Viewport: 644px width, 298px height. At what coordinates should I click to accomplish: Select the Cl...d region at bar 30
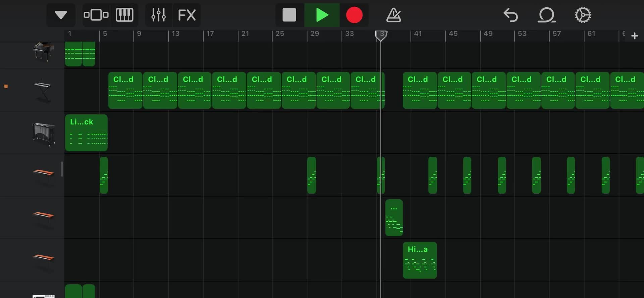[x=333, y=90]
